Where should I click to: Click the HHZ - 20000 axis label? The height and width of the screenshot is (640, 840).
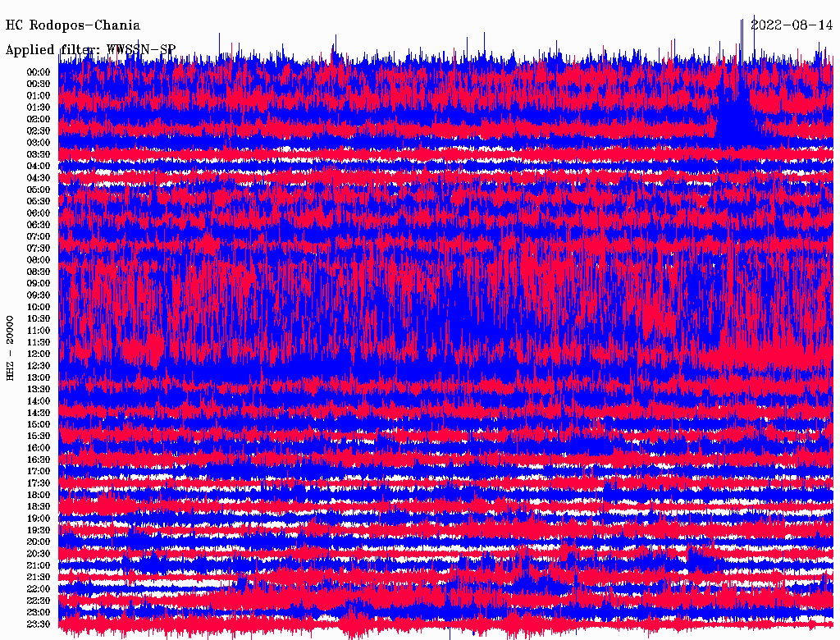click(x=11, y=347)
